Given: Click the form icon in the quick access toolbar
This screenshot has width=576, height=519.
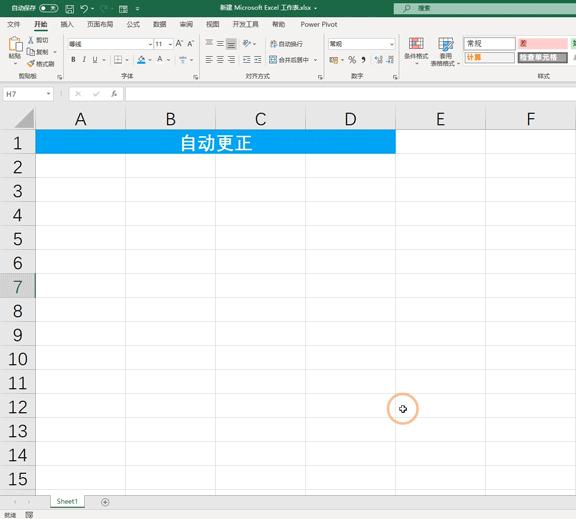Looking at the screenshot, I should pos(123,9).
